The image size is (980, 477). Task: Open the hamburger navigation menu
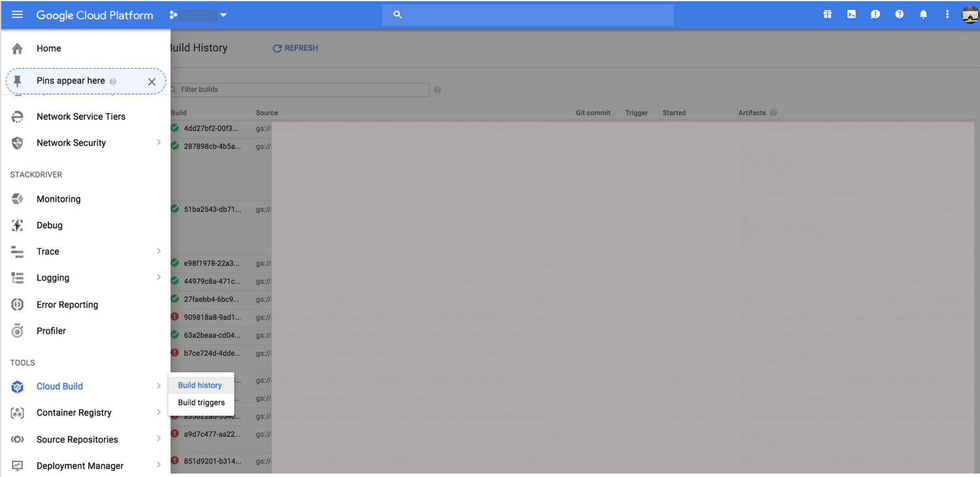17,14
